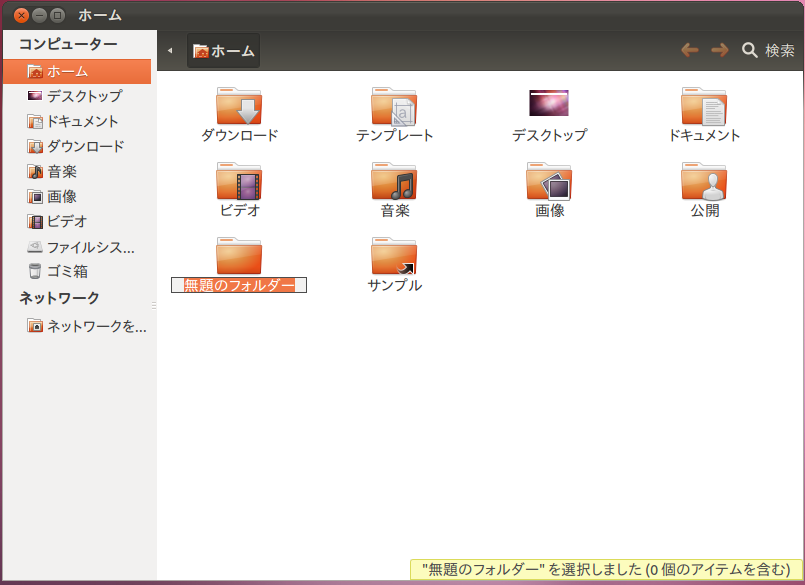Click the 公開 folder label
The width and height of the screenshot is (805, 585).
click(x=704, y=211)
